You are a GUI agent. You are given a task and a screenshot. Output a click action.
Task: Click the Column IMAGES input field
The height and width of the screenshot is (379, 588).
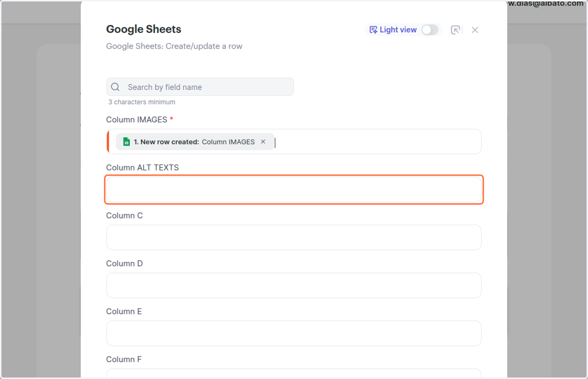point(294,142)
